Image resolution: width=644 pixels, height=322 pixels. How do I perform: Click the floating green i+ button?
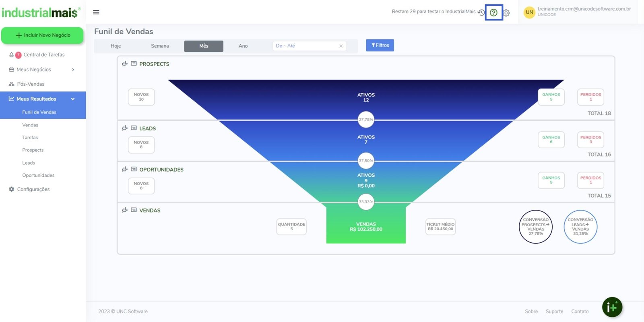612,308
